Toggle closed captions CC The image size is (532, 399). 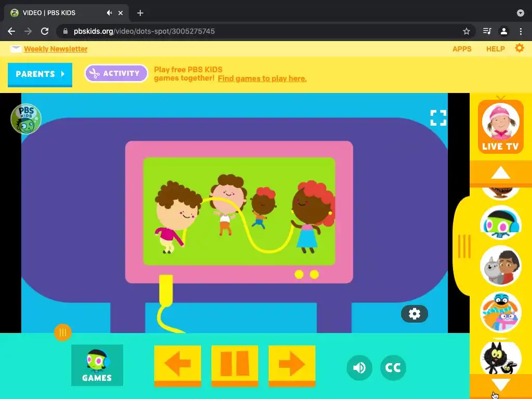(393, 368)
